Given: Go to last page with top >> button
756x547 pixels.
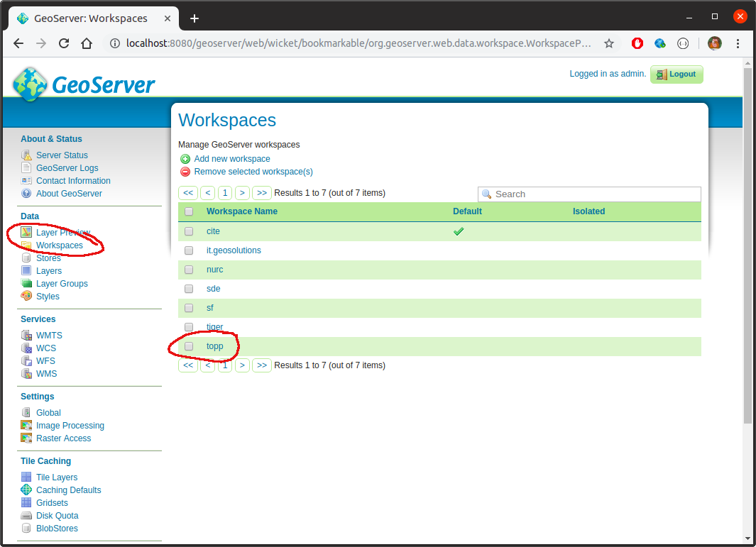Looking at the screenshot, I should tap(262, 193).
